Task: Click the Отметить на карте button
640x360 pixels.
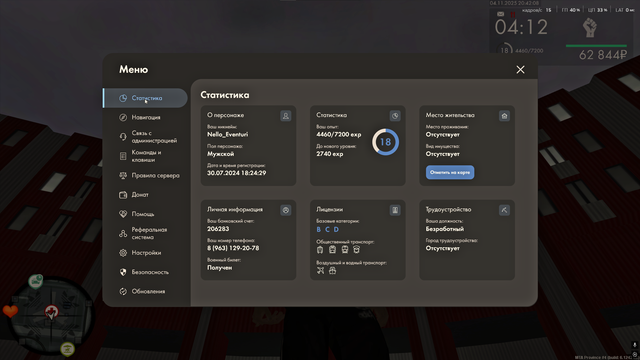Action: click(450, 172)
